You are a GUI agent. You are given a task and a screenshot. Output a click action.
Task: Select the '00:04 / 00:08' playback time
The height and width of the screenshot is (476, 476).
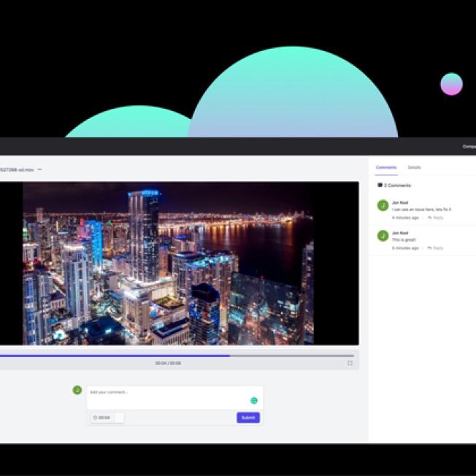pos(168,363)
